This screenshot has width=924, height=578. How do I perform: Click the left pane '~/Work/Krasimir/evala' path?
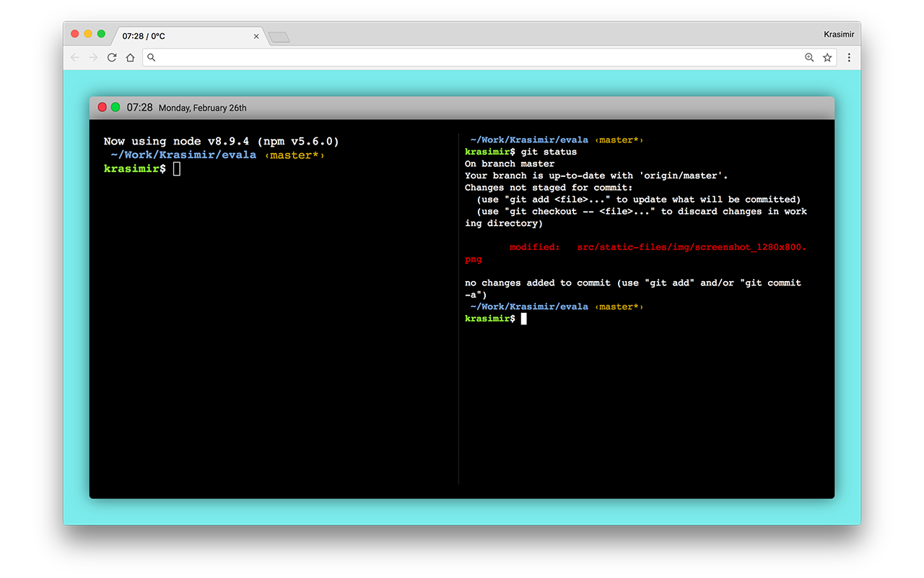[x=183, y=155]
